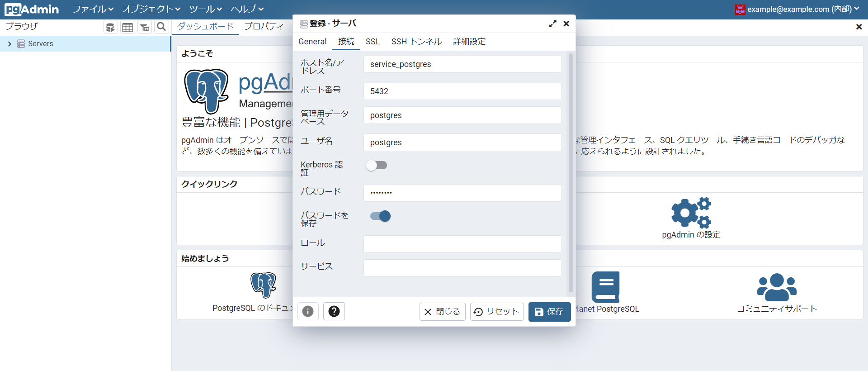
Task: Click the info icon button in dialog footer
Action: pos(308,311)
